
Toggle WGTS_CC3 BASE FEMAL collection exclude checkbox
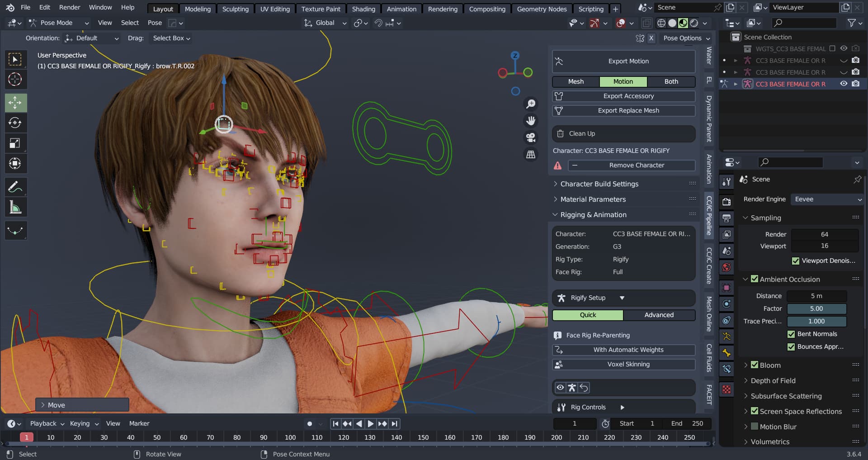coord(832,48)
